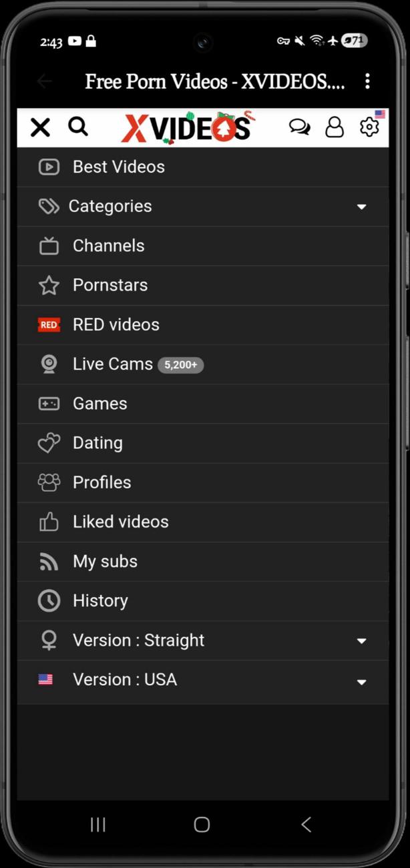
Task: Tap the RED badge icon
Action: [49, 325]
